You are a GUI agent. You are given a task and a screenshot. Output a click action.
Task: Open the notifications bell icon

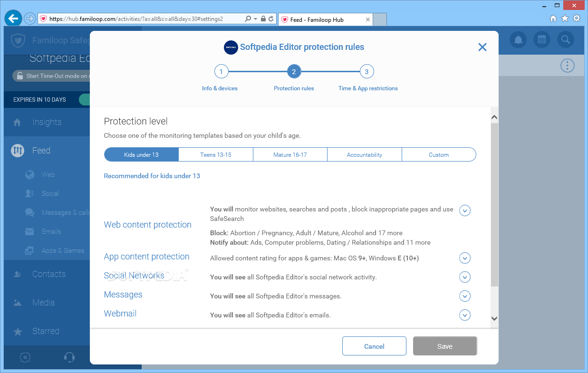(519, 40)
